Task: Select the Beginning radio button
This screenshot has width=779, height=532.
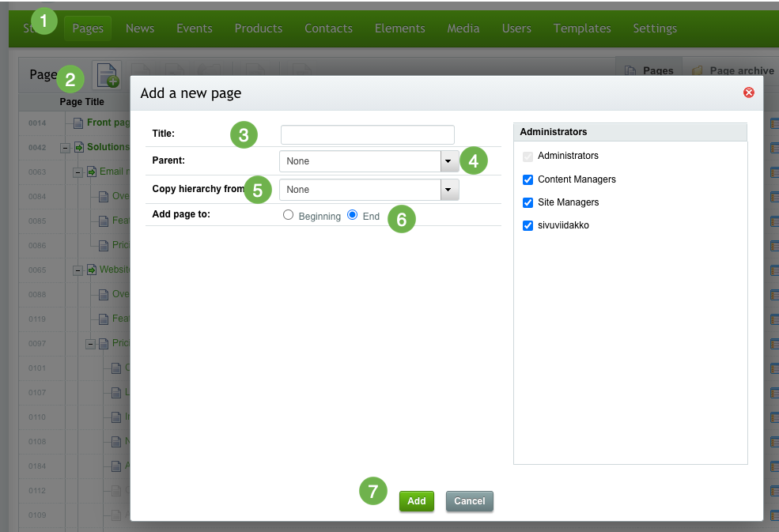Action: (x=288, y=215)
